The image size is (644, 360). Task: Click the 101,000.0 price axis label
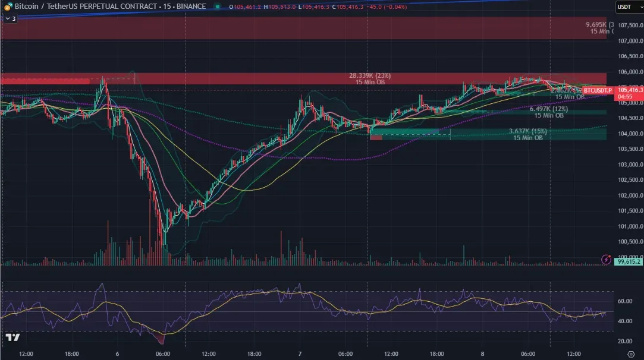[630, 226]
